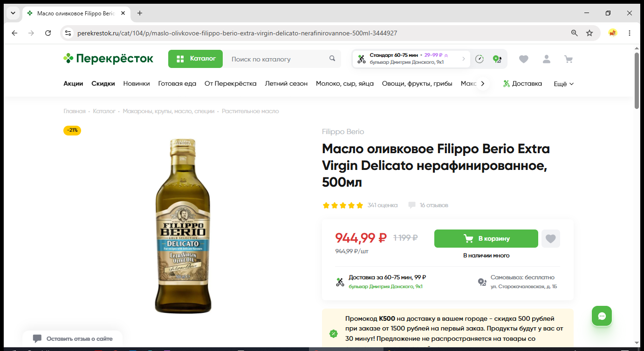Reload the perekrestok.ru page
Screen dimensions: 644x351
(x=48, y=33)
